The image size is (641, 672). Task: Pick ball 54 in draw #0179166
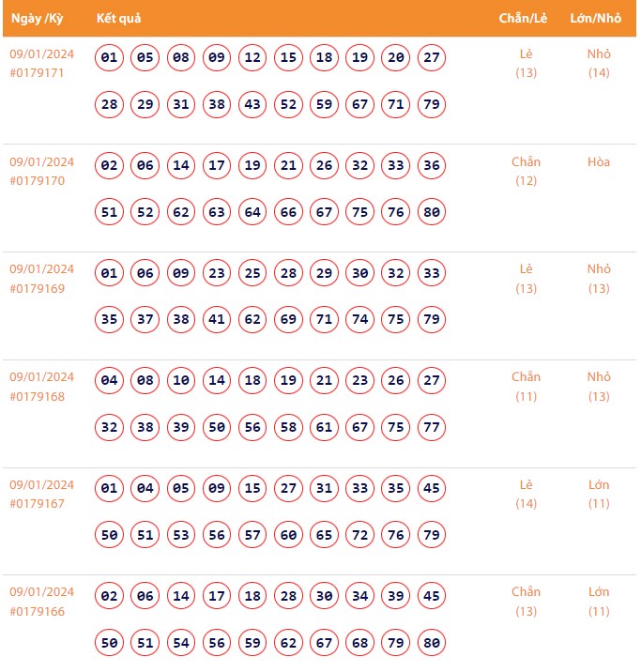pos(181,643)
